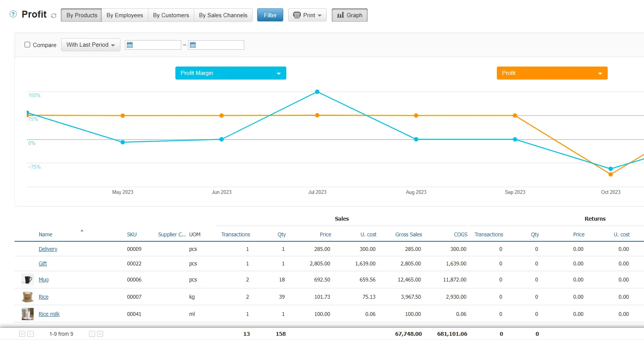Sort by Returns Transactions column header
This screenshot has width=644, height=340.
489,234
